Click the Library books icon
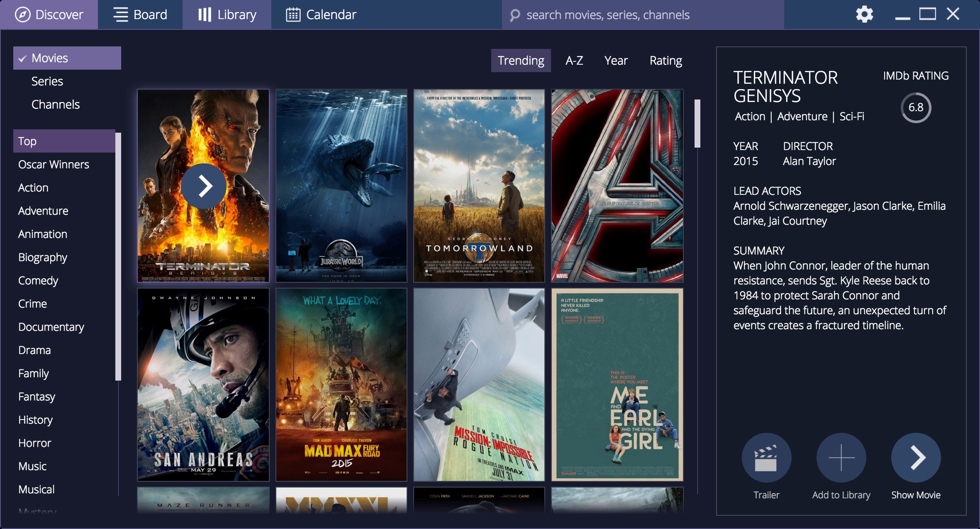The height and width of the screenshot is (529, 980). pyautogui.click(x=205, y=15)
